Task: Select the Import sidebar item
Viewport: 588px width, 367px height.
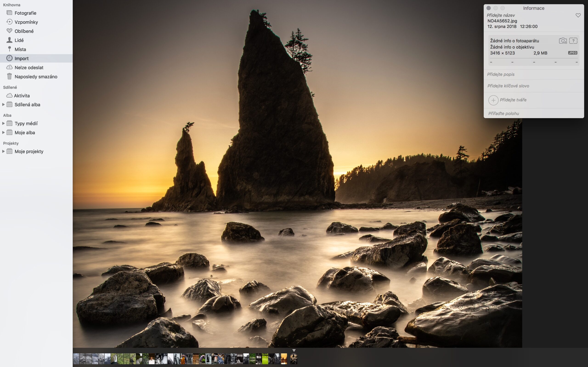Action: click(21, 58)
